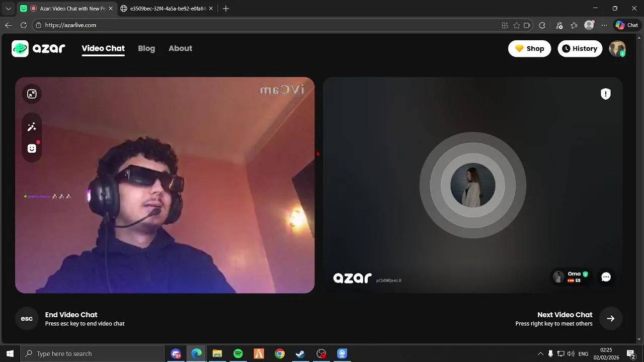The image size is (644, 362).
Task: Open File Explorer from the taskbar
Action: pyautogui.click(x=217, y=353)
